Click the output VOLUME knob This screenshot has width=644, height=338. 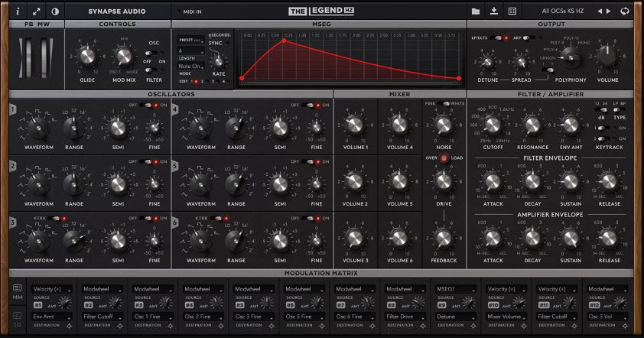pyautogui.click(x=607, y=57)
